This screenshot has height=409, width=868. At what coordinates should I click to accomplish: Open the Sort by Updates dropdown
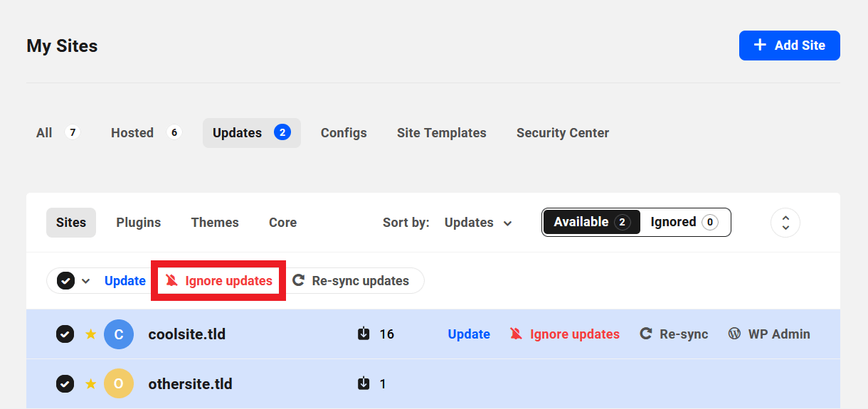[x=478, y=223]
